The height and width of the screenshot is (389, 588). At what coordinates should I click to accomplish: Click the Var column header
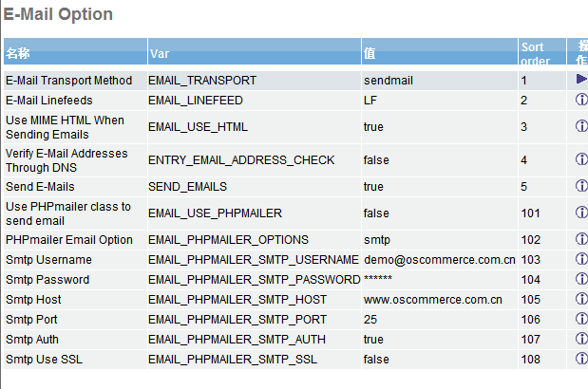[159, 53]
